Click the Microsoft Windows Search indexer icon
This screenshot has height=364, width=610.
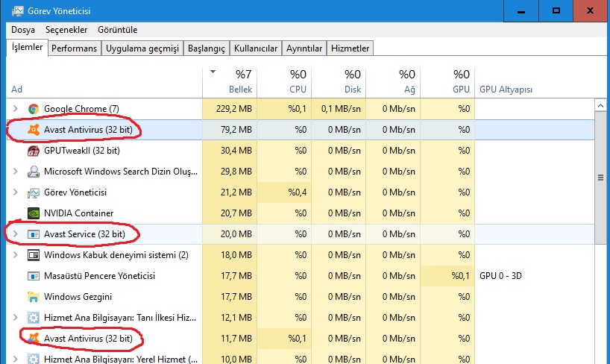(x=34, y=172)
